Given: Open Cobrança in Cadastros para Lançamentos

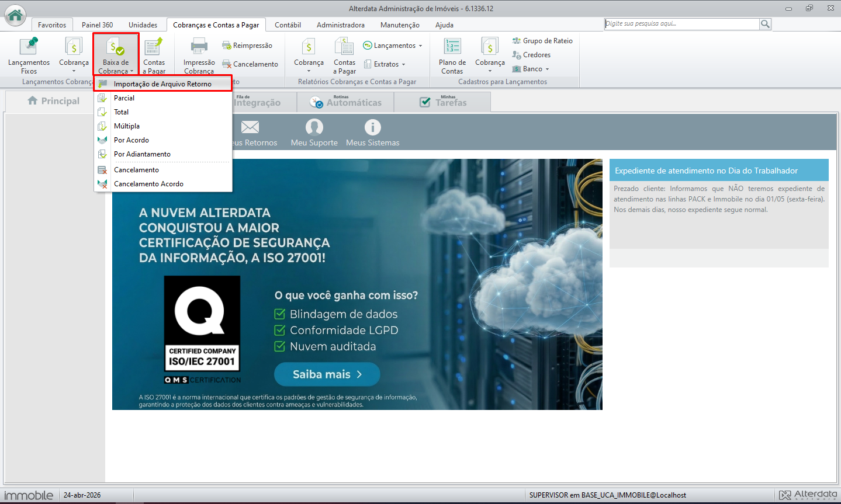Looking at the screenshot, I should (x=490, y=55).
